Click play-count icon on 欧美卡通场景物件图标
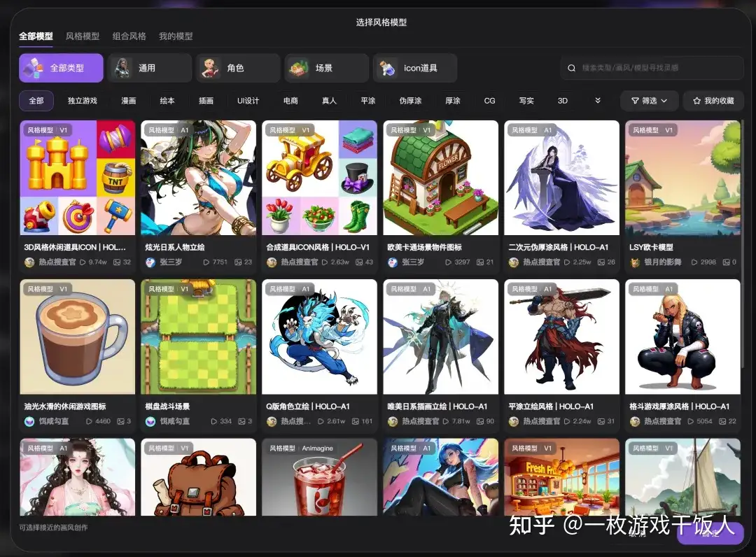 [449, 262]
